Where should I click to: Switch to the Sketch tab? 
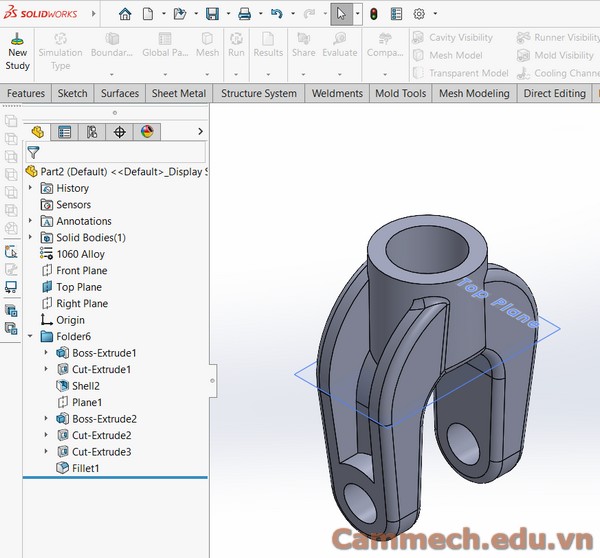pyautogui.click(x=72, y=93)
